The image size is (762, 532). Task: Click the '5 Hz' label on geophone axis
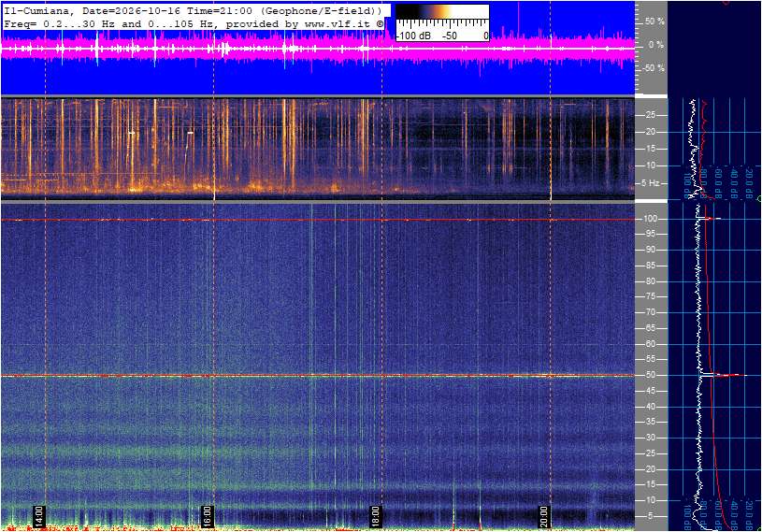(x=650, y=183)
